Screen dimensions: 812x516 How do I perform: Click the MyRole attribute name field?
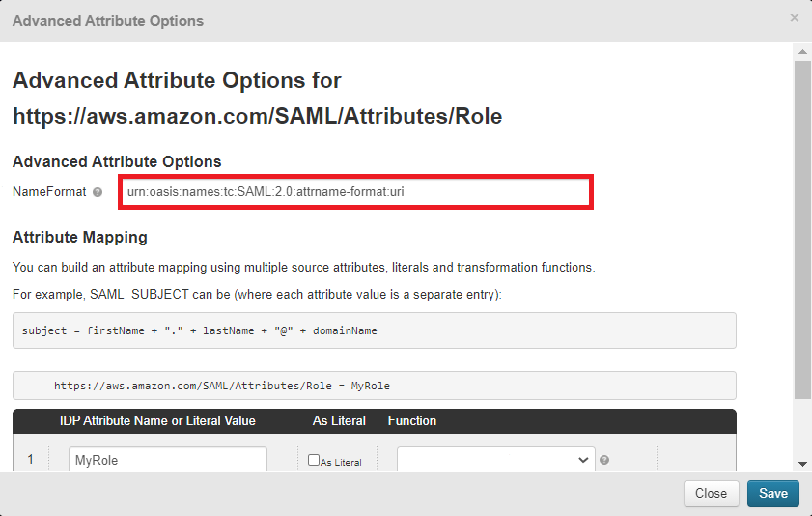[x=168, y=460]
